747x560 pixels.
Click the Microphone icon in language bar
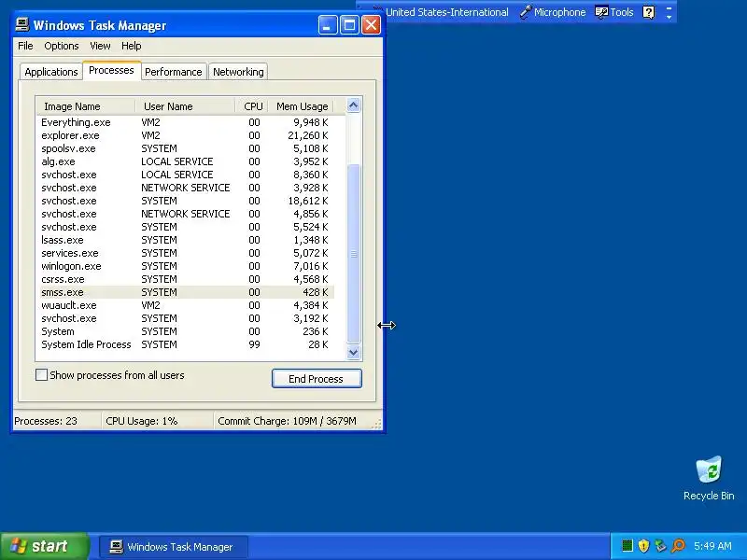tap(525, 12)
